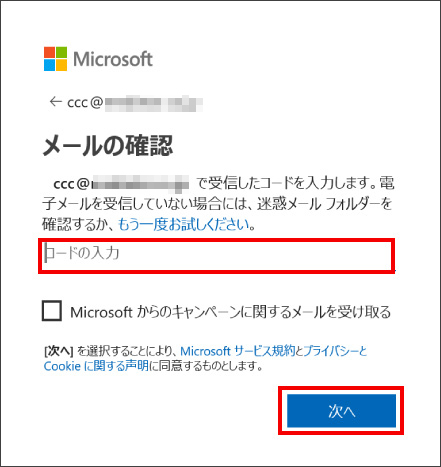Open the Microsoft サービス規約 link
Screen dimensions: 441x467
pos(238,351)
